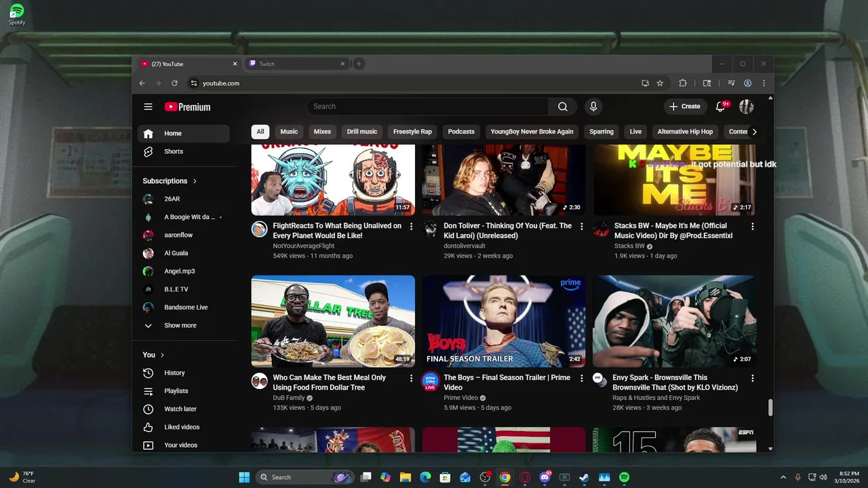This screenshot has width=868, height=488.
Task: Open the Prime Video channel avatar
Action: coord(430,381)
